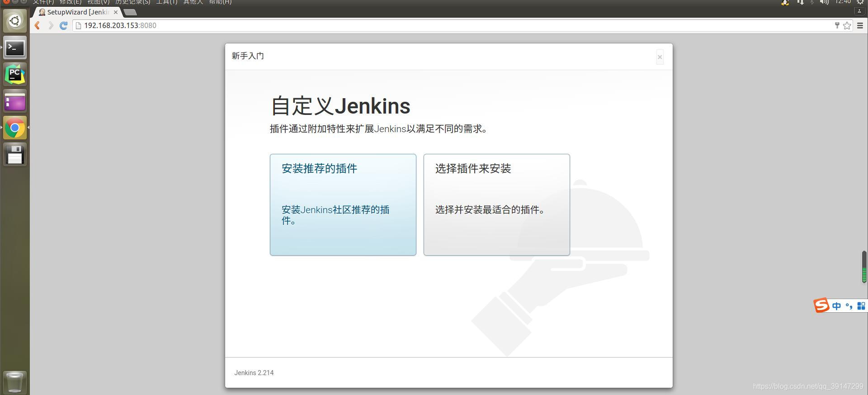Reload the Jenkins page

tap(64, 25)
